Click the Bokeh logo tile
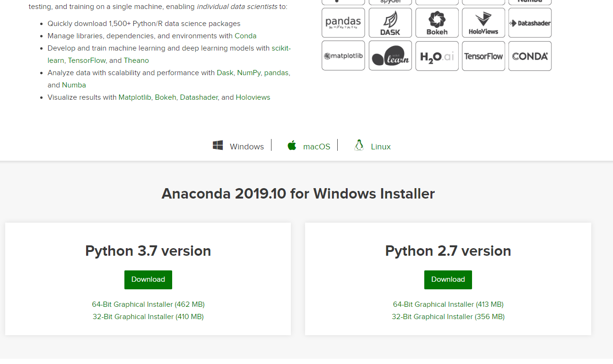The height and width of the screenshot is (364, 613). [437, 23]
